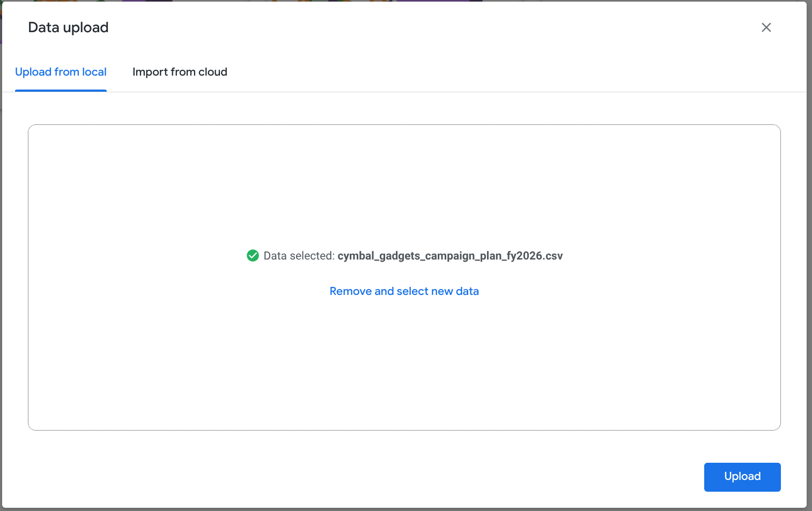The height and width of the screenshot is (511, 812).
Task: Click the cymbal_gadgets_campaign_plan_fy2026.csv filename
Action: 450,256
